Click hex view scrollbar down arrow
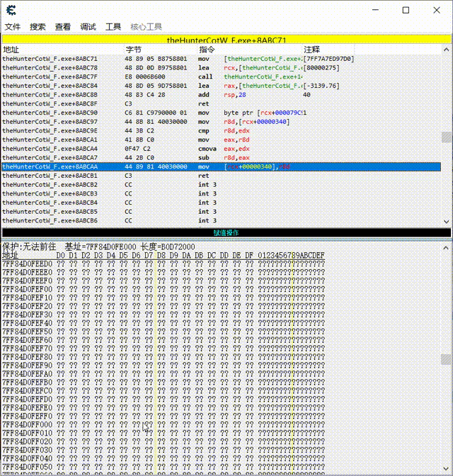Viewport: 453px width, 476px height. coord(446,469)
